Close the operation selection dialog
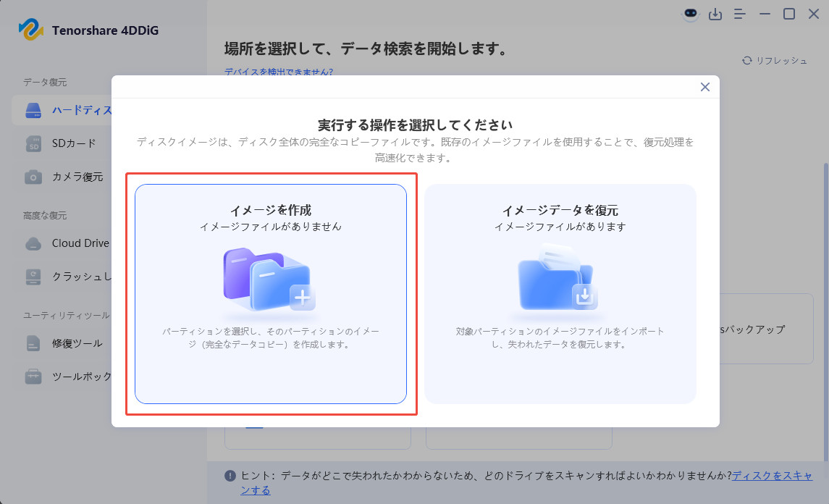The width and height of the screenshot is (829, 504). tap(704, 87)
